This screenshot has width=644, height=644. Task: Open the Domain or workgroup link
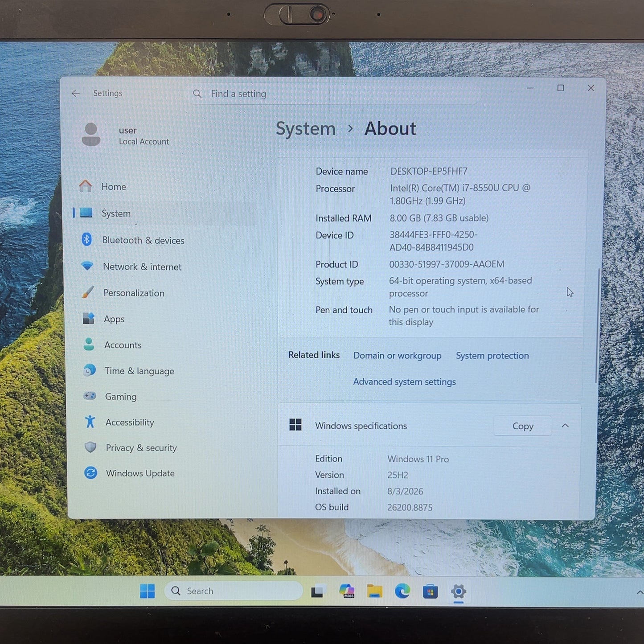(397, 355)
